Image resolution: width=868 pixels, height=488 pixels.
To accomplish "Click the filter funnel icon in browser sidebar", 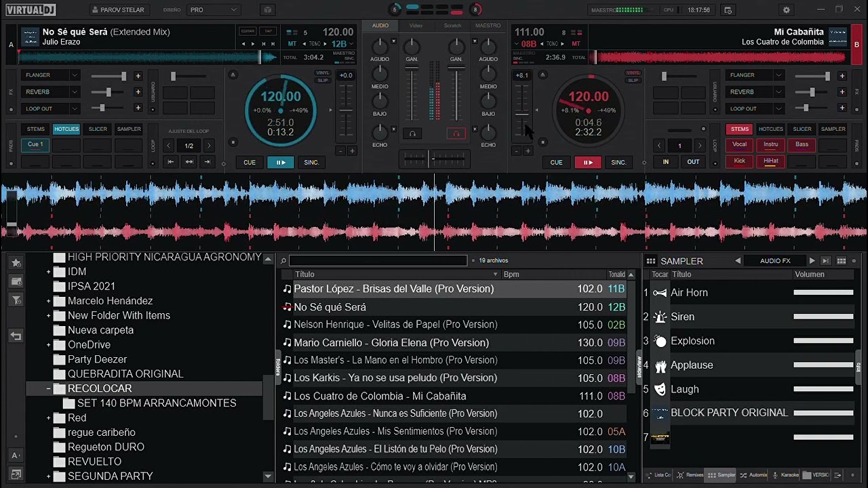I will [16, 300].
